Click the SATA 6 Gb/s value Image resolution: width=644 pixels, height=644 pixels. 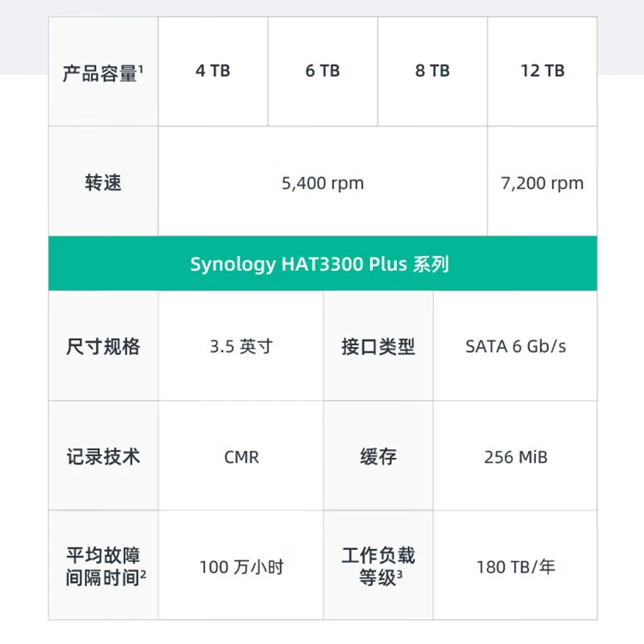pos(515,346)
